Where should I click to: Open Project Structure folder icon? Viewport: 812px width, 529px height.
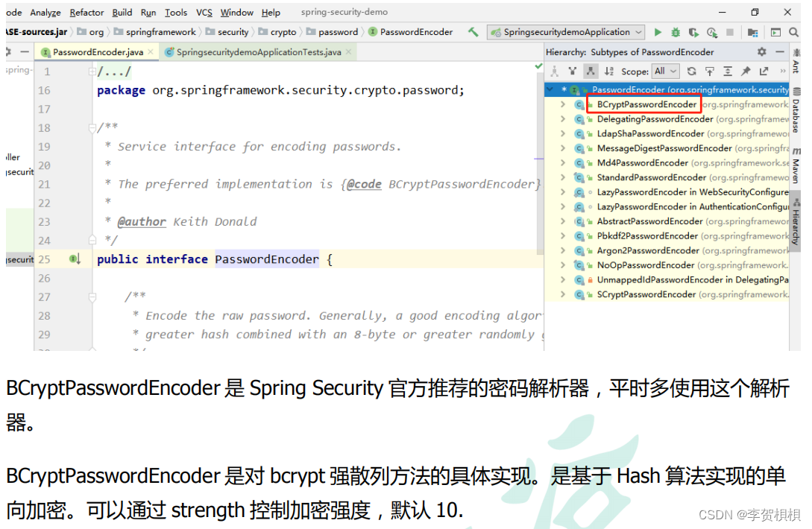click(x=752, y=33)
